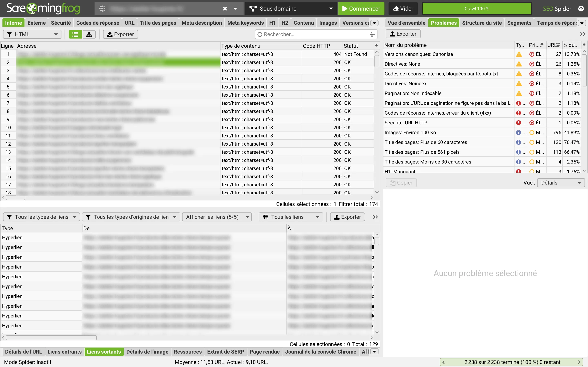The width and height of the screenshot is (588, 367).
Task: Expand lower links toolbar double chevron
Action: pos(375,217)
